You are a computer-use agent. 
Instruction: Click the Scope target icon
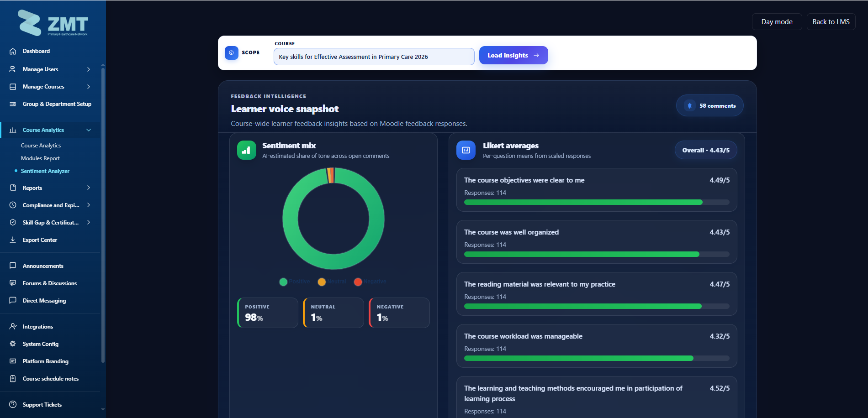click(x=232, y=53)
